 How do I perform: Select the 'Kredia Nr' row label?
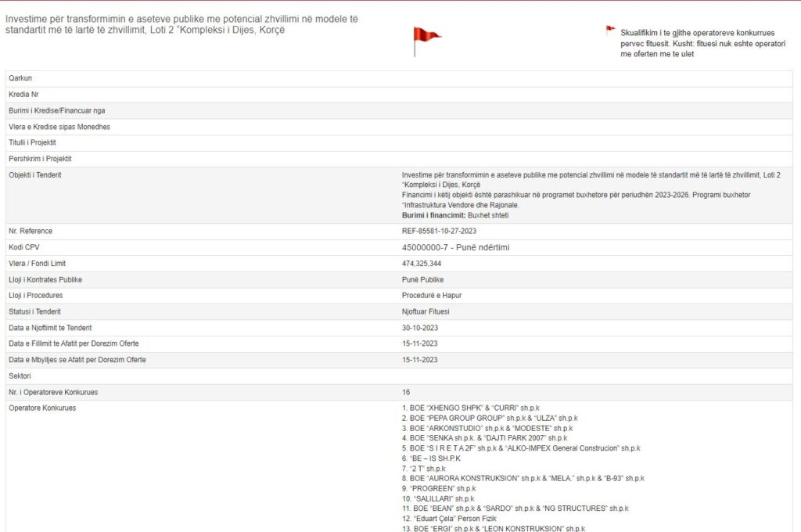click(23, 95)
